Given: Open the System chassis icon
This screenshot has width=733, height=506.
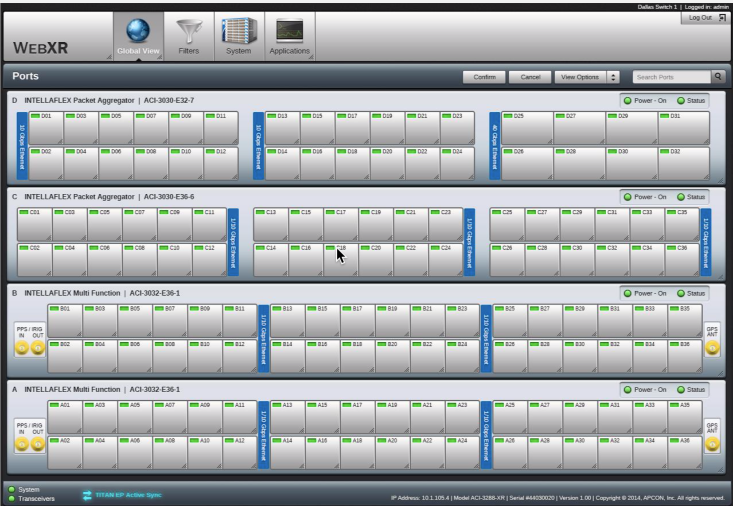Looking at the screenshot, I should (x=239, y=31).
